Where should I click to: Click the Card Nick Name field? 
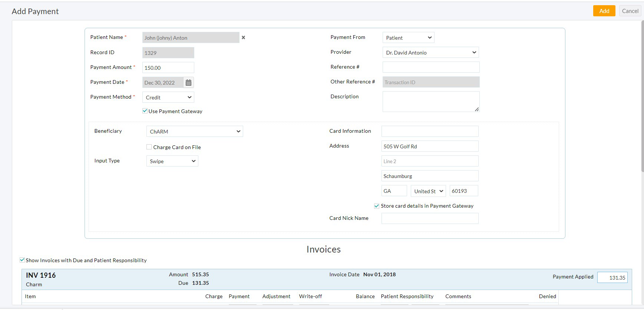[x=430, y=218]
